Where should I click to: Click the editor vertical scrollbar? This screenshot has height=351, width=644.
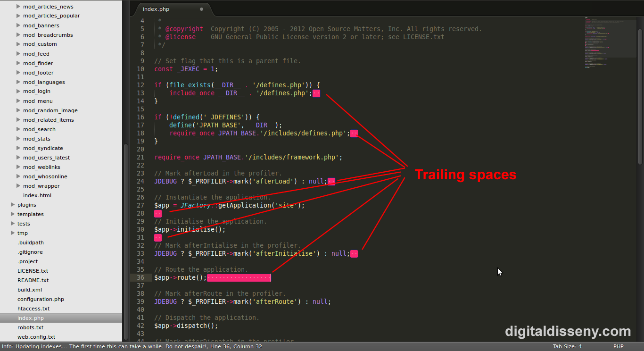[x=640, y=94]
